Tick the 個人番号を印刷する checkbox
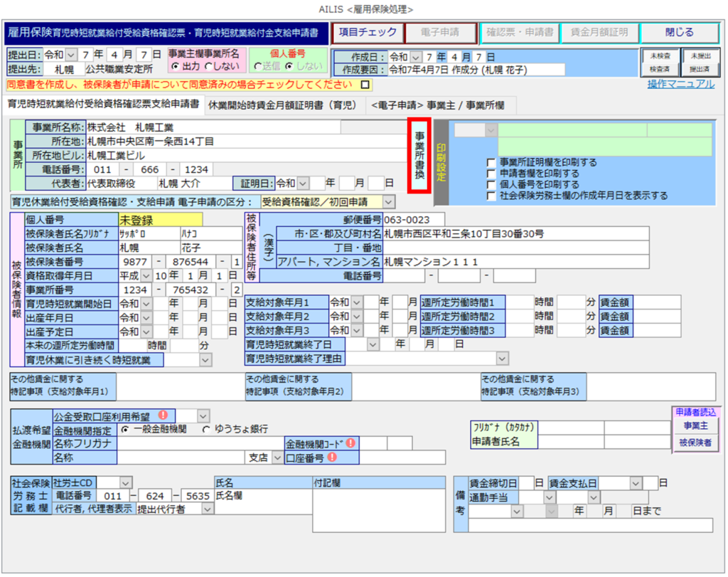The width and height of the screenshot is (728, 577). [x=491, y=184]
